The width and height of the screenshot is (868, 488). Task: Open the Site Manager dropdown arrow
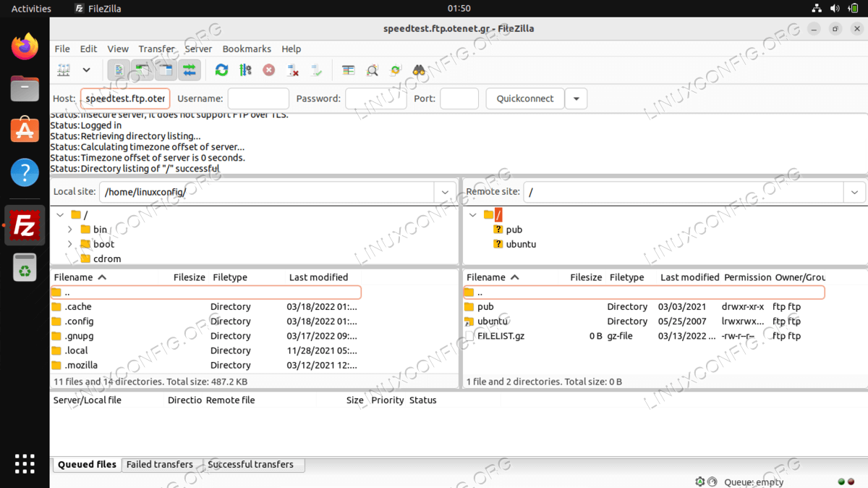(x=86, y=70)
